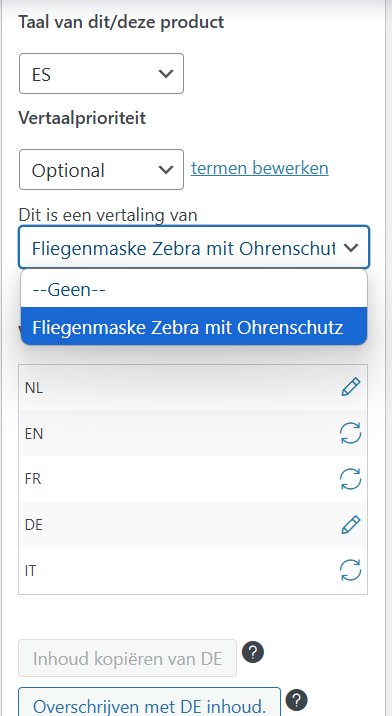The height and width of the screenshot is (716, 392).
Task: Open help for Inhoud kopiëren van DE
Action: point(253,653)
